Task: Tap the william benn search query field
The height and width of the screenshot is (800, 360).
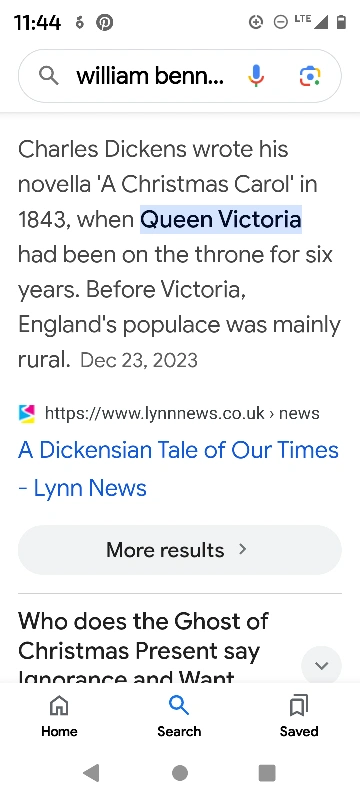Action: click(x=150, y=76)
